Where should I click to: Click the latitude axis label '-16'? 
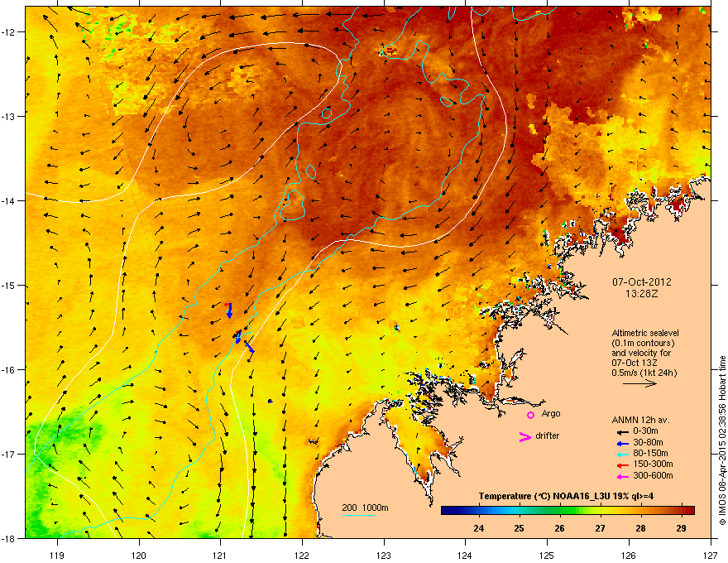[x=8, y=370]
